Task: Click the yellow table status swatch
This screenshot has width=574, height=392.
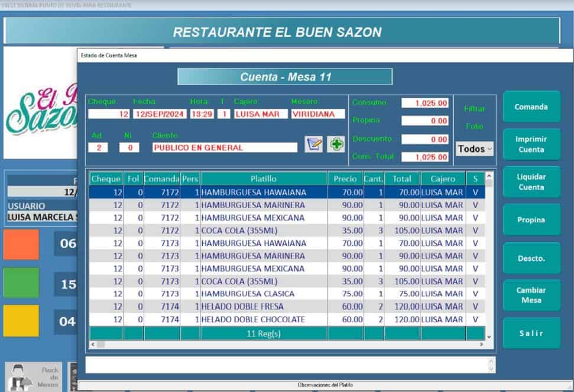Action: pyautogui.click(x=21, y=321)
